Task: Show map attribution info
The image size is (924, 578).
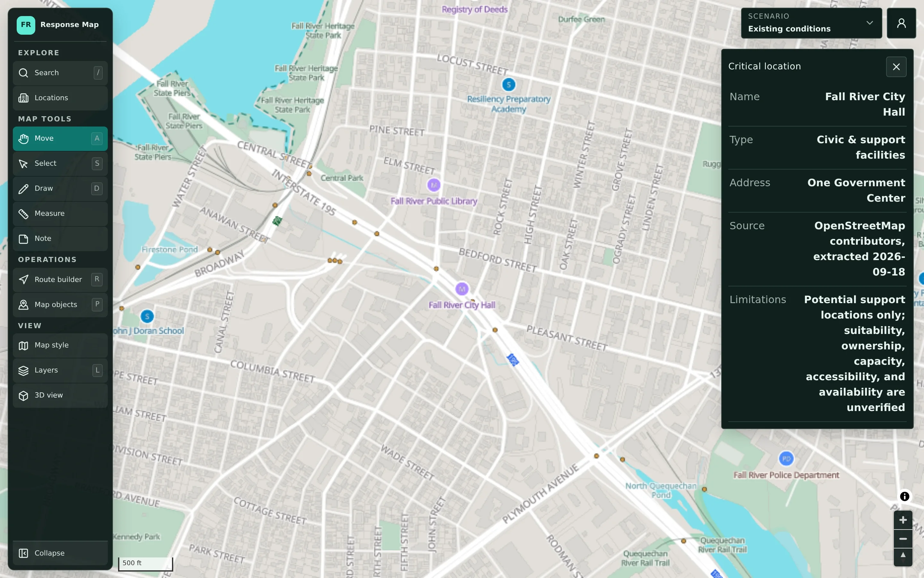Action: coord(904,496)
